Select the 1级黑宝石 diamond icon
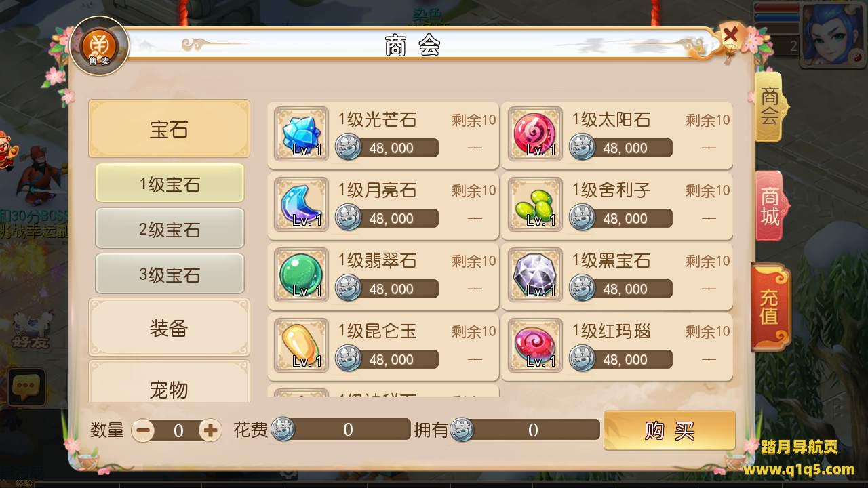This screenshot has height=488, width=868. tap(535, 275)
